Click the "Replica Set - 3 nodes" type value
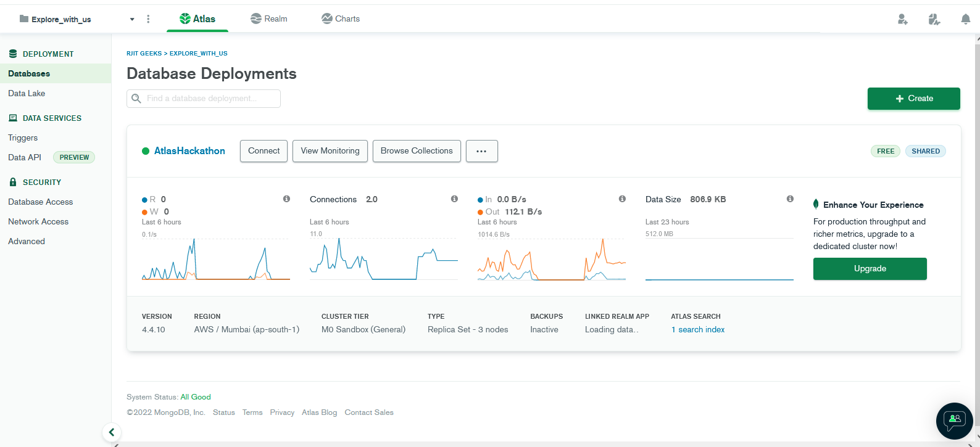The width and height of the screenshot is (980, 447). click(x=468, y=330)
